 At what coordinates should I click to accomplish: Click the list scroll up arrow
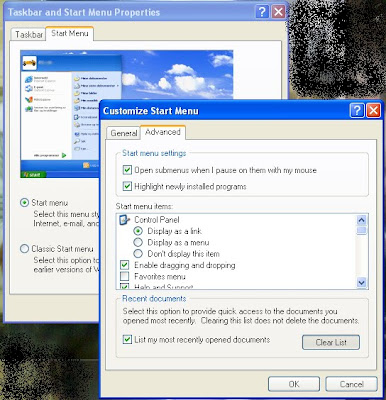tap(361, 220)
